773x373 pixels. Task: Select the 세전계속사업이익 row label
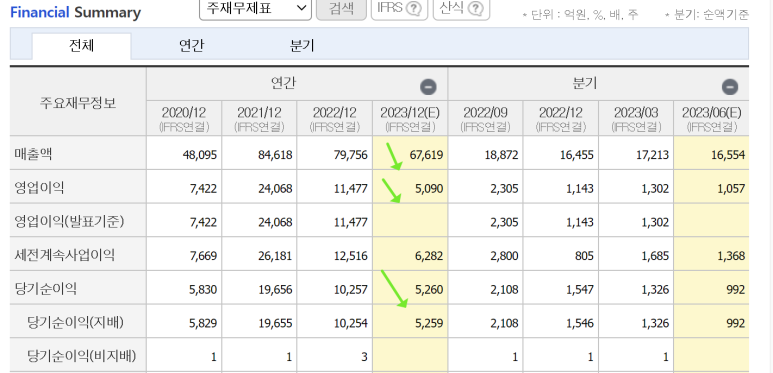click(x=64, y=255)
